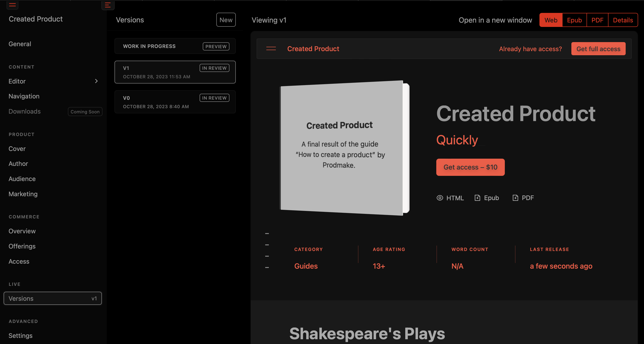
Task: Click the HTML eye icon
Action: pyautogui.click(x=440, y=198)
